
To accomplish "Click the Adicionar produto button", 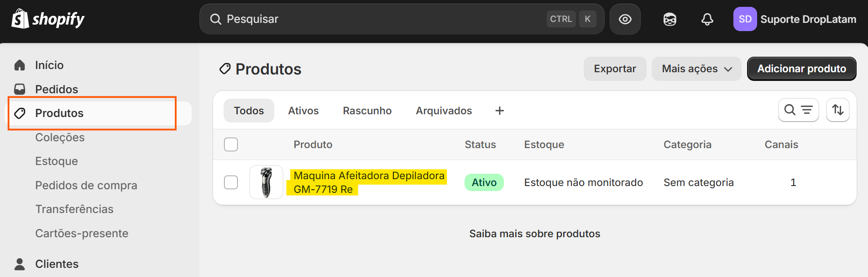I will tap(801, 69).
